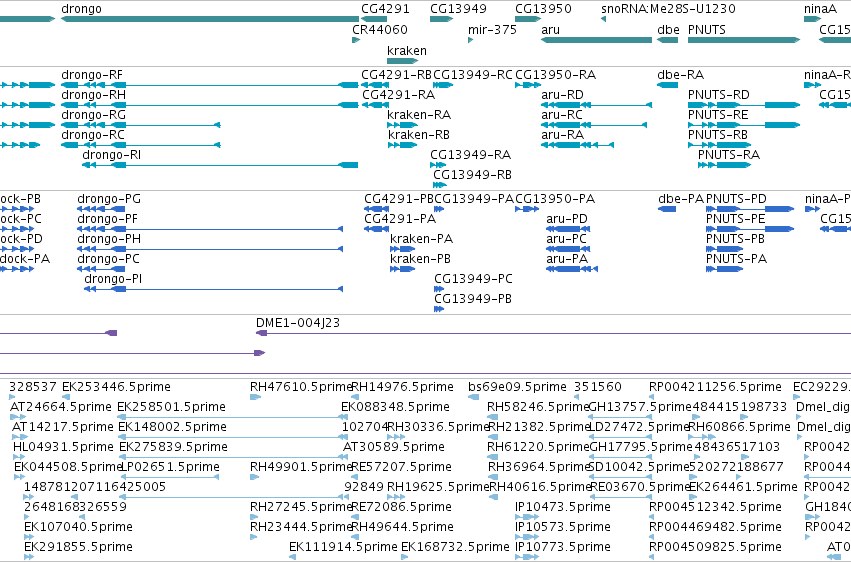Click EST EK253446.5prime
851x562 pixels.
click(x=116, y=387)
